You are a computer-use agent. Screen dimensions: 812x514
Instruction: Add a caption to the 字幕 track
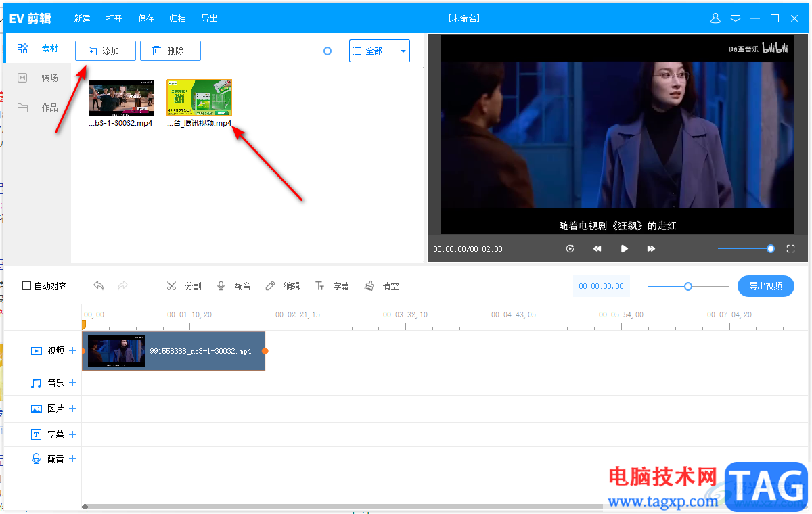[72, 434]
